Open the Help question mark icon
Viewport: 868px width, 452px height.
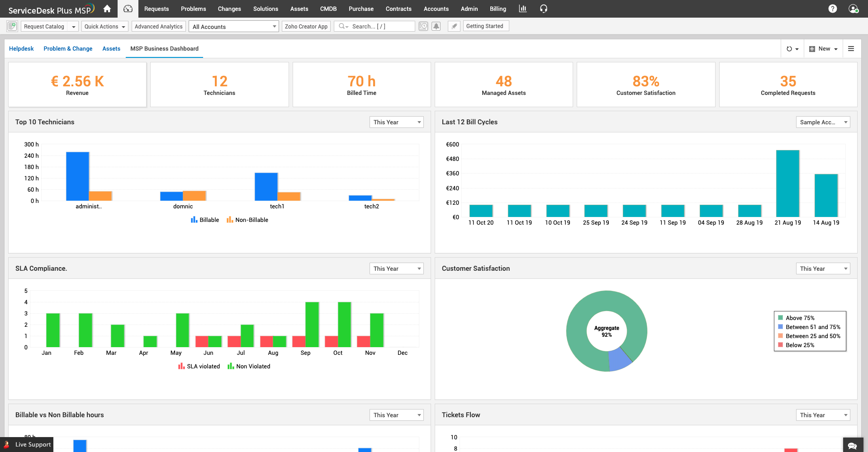(833, 9)
